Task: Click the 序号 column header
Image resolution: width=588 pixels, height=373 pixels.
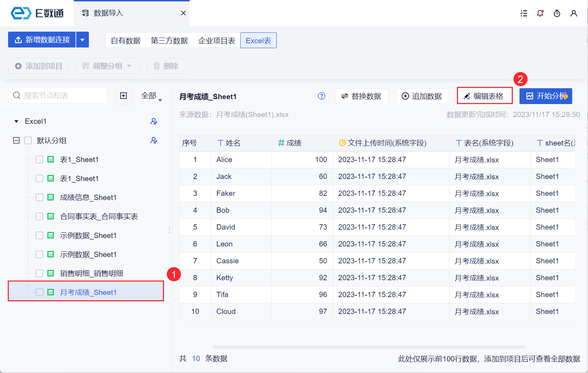Action: click(x=195, y=143)
